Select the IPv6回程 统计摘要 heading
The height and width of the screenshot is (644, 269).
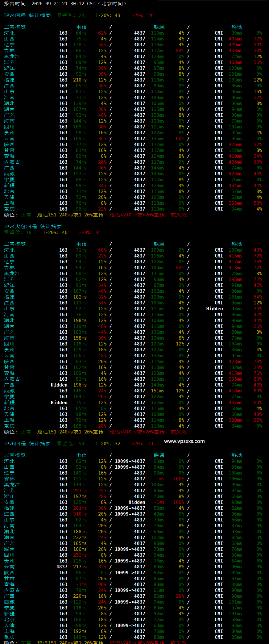tap(27, 444)
